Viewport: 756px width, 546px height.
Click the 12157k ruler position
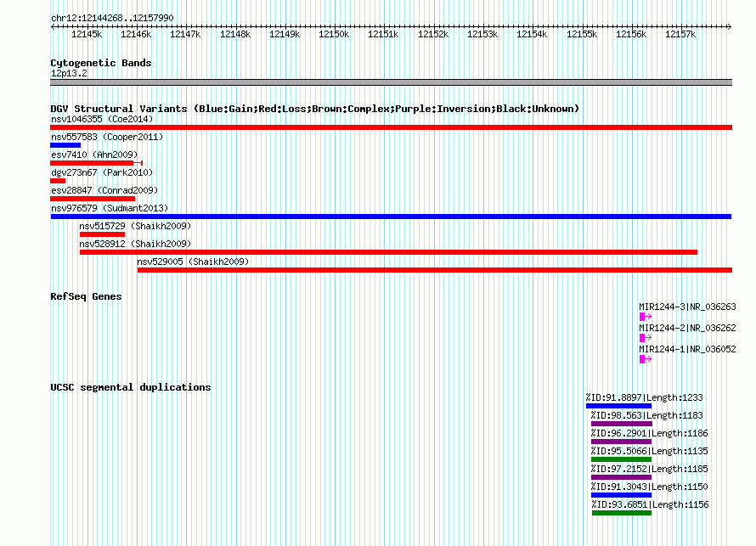(x=680, y=34)
